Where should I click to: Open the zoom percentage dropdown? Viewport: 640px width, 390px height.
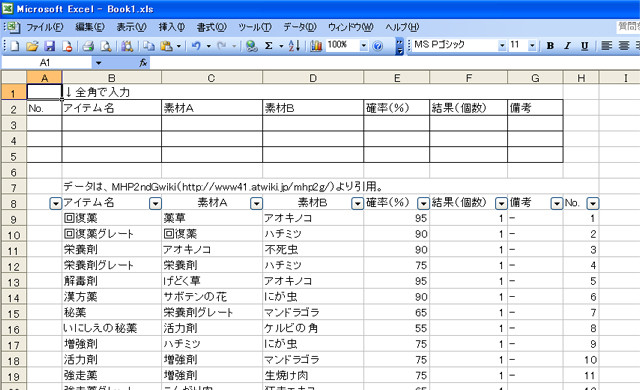364,46
